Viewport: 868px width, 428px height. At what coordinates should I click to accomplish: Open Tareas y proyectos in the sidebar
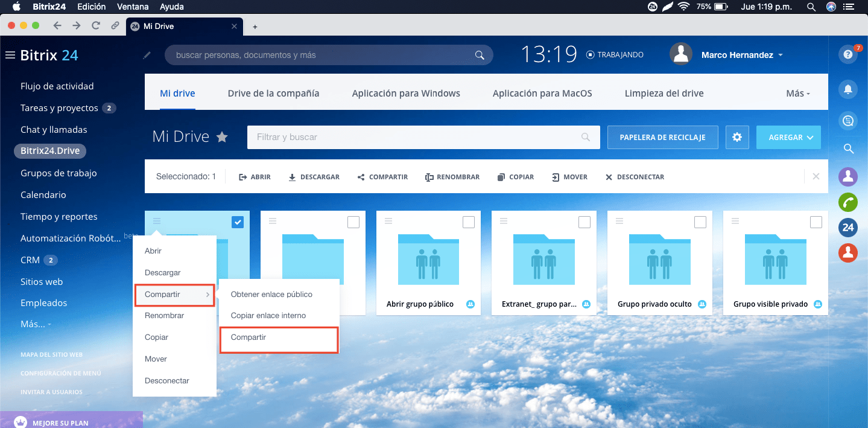point(59,108)
